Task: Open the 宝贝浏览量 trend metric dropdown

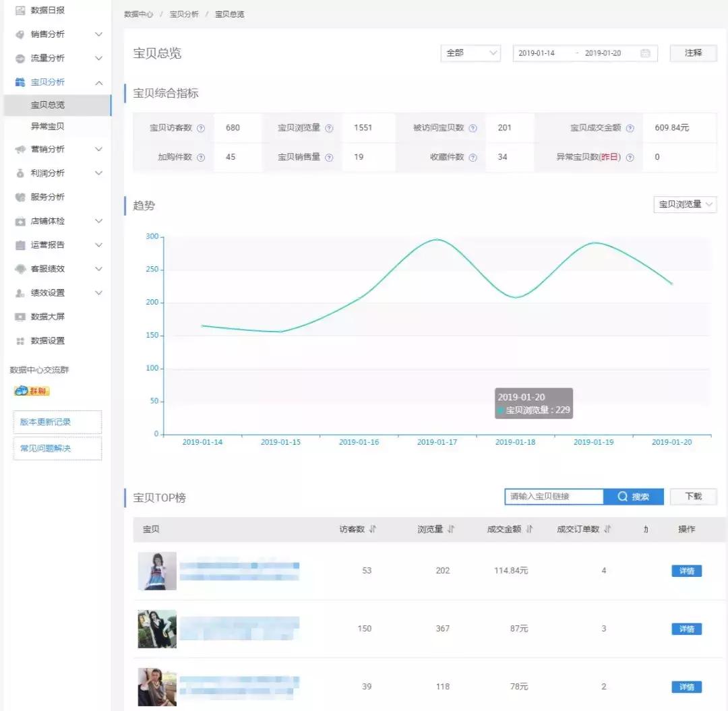Action: click(x=685, y=205)
